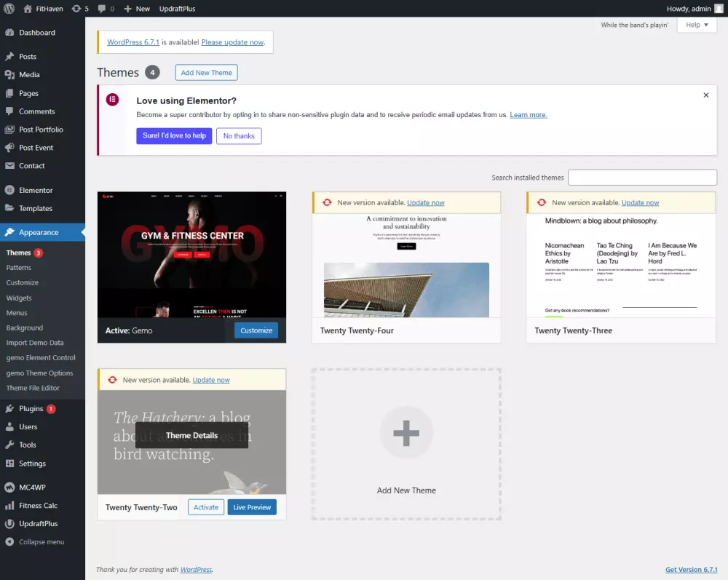Click the UpdraftPlus sidebar icon
The height and width of the screenshot is (580, 728).
[9, 523]
